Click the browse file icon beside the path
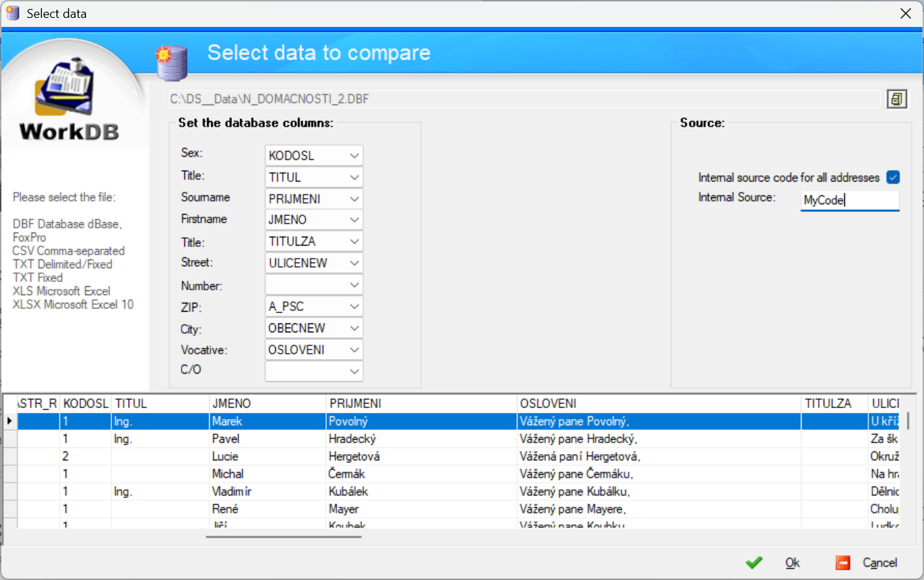Viewport: 924px width, 580px height. pyautogui.click(x=896, y=99)
